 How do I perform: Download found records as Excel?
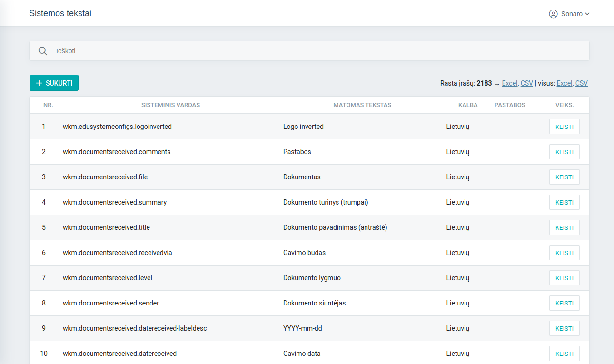pos(509,83)
